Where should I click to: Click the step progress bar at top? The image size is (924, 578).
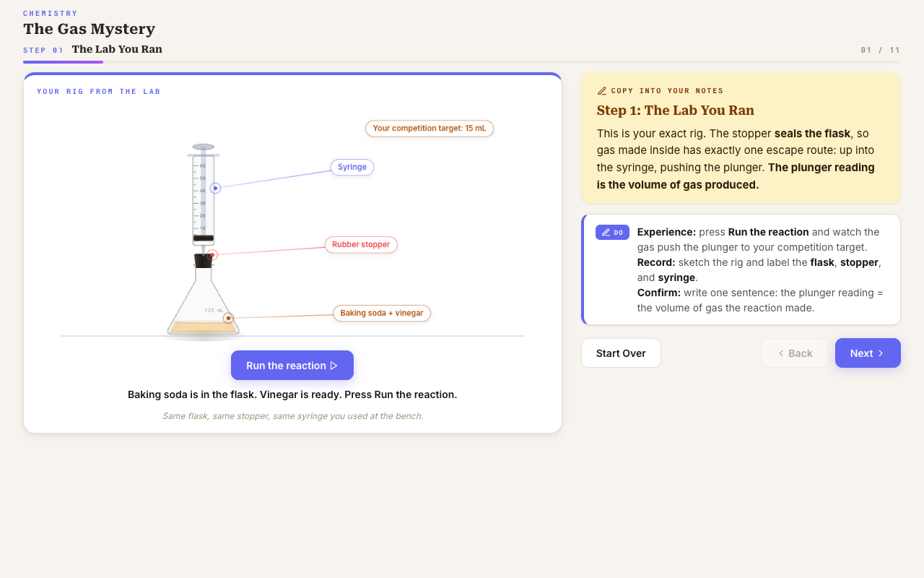pyautogui.click(x=462, y=62)
